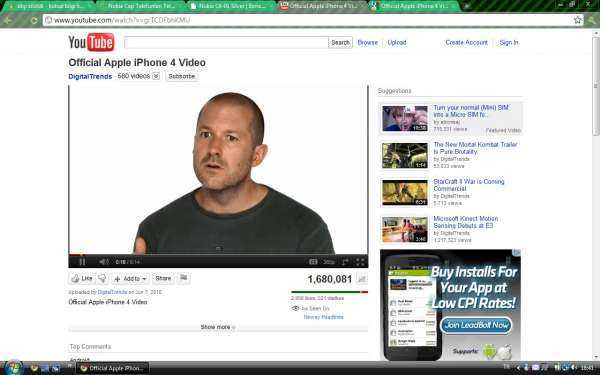Open the Add to dropdown
Screen dimensions: 600x375
click(131, 279)
